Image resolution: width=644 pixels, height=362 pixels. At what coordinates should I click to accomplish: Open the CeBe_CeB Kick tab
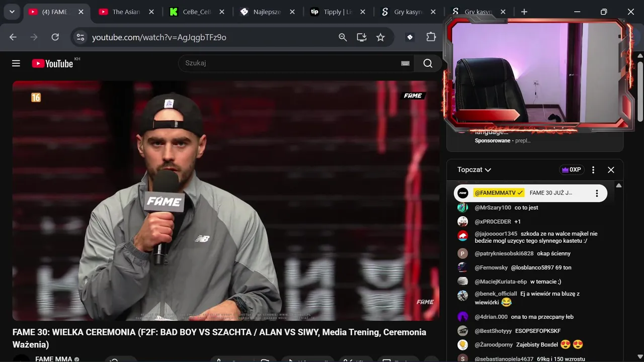click(x=196, y=12)
